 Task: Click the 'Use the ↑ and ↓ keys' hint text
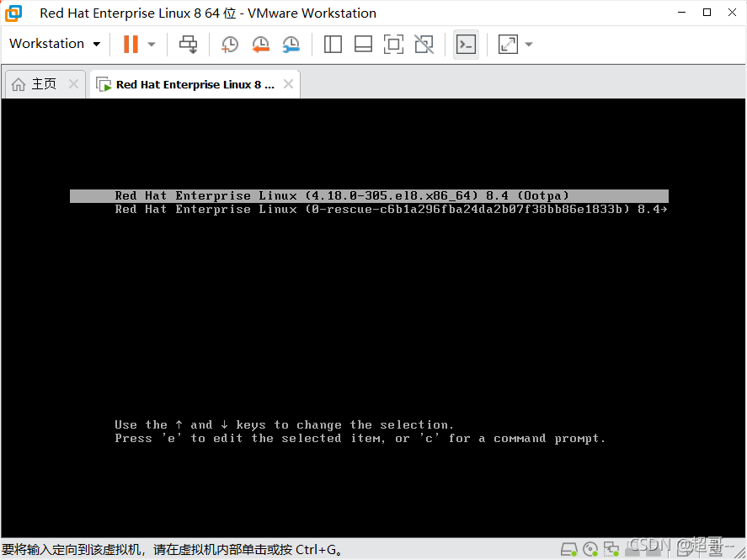[284, 424]
